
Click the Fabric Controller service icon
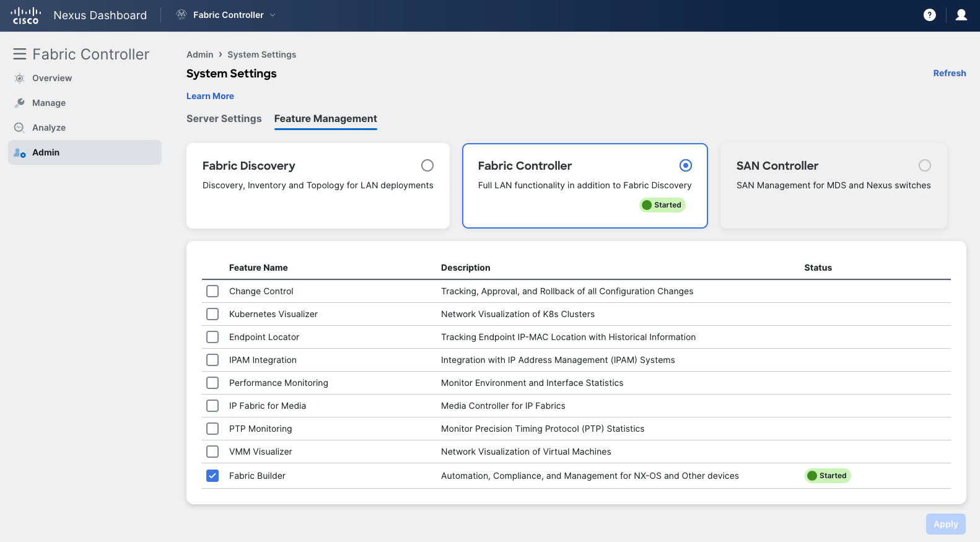click(182, 15)
